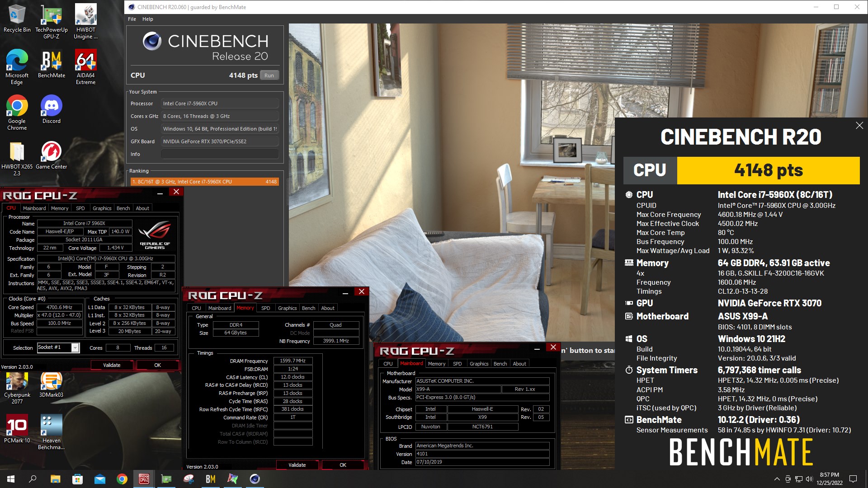
Task: Open Bench tab in Memory CPU-Z window
Action: tap(309, 308)
